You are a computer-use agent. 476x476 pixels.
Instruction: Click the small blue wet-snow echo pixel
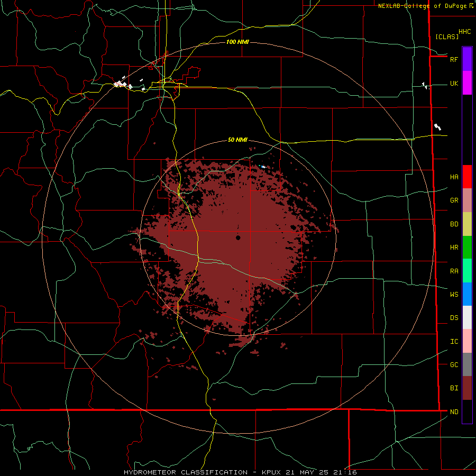tap(263, 167)
